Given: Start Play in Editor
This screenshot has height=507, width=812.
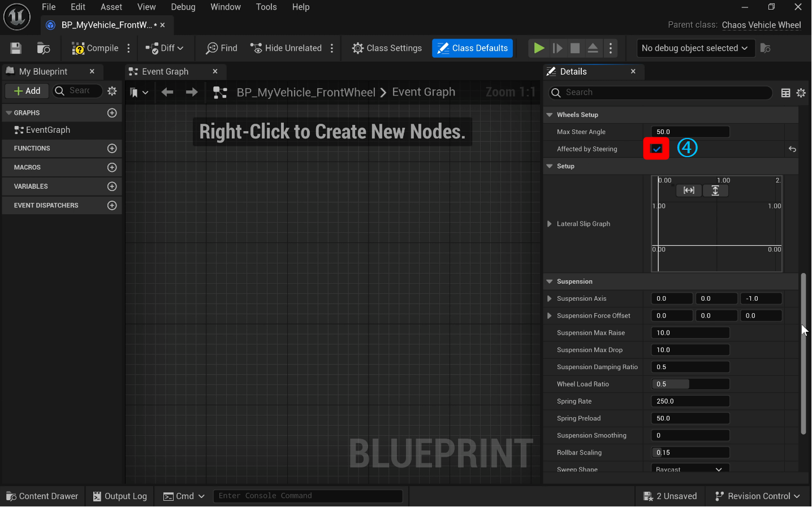Looking at the screenshot, I should point(539,48).
